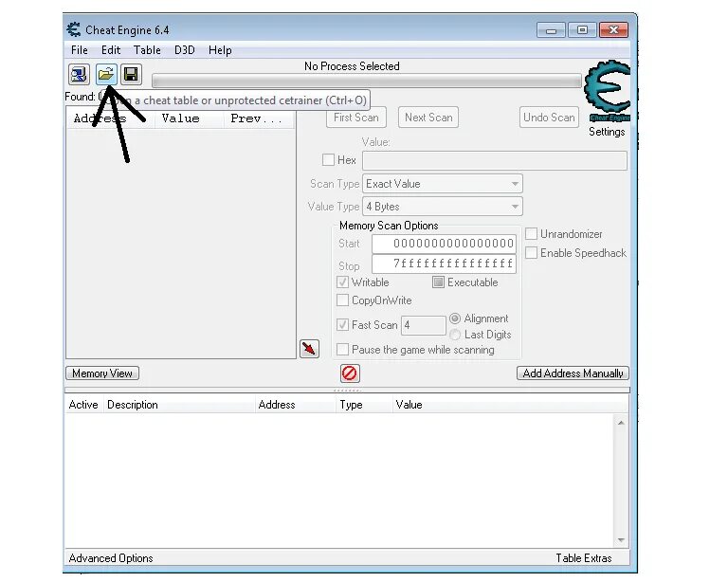Click the Address column header in results
Screen dimensions: 728x582
pos(112,118)
